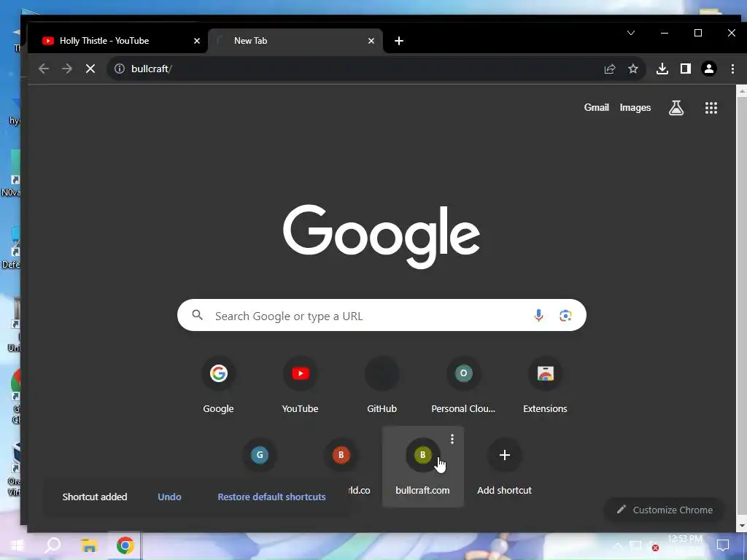Go back with the back arrow

44,69
